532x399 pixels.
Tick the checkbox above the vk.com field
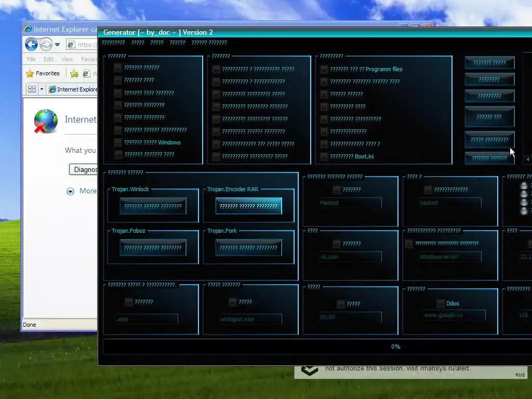tap(337, 244)
